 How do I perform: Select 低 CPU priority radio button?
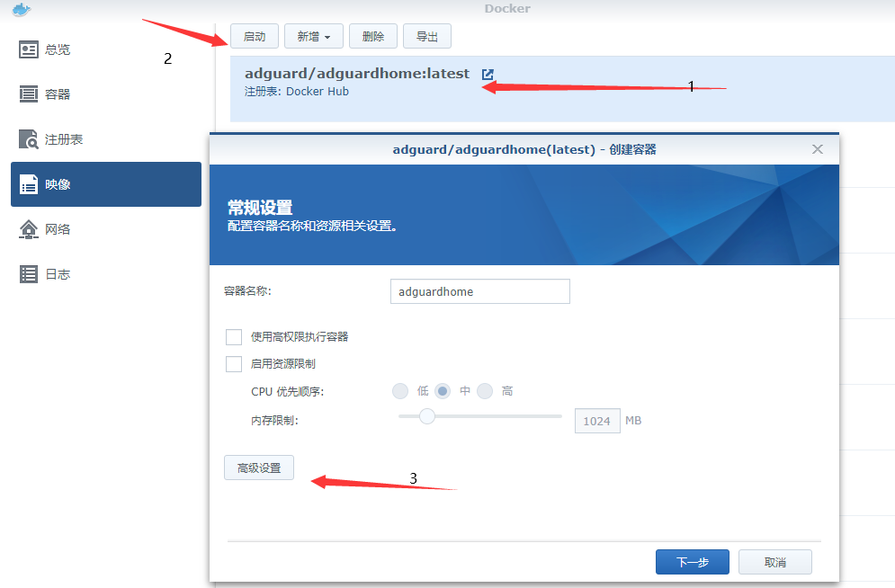coord(400,391)
